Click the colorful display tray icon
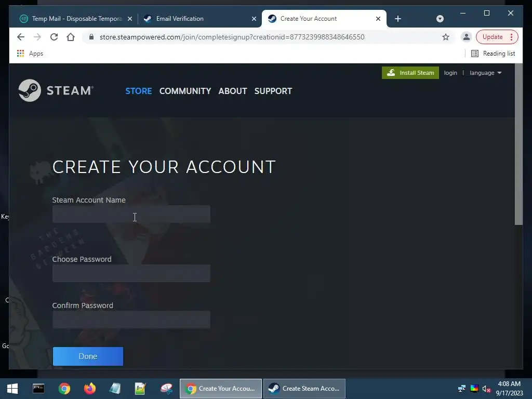This screenshot has height=399, width=532. point(474,389)
